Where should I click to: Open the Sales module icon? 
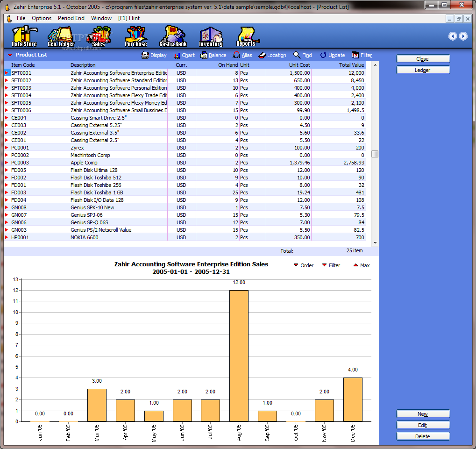click(x=99, y=36)
